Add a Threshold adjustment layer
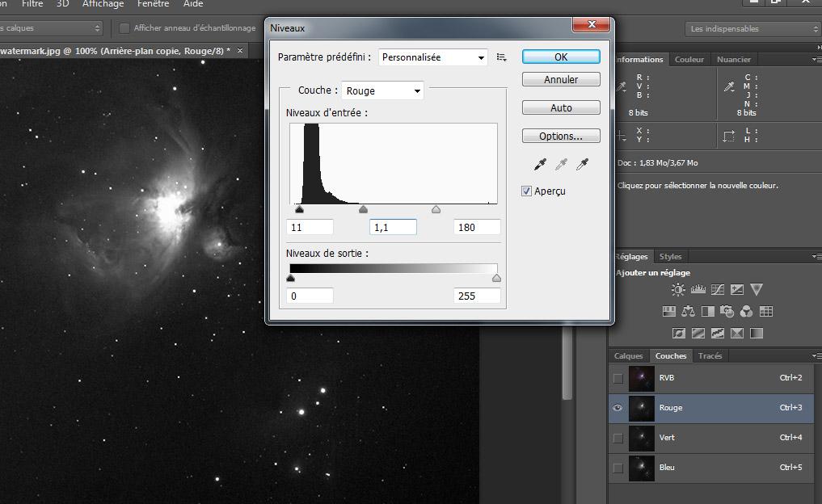 (x=718, y=334)
